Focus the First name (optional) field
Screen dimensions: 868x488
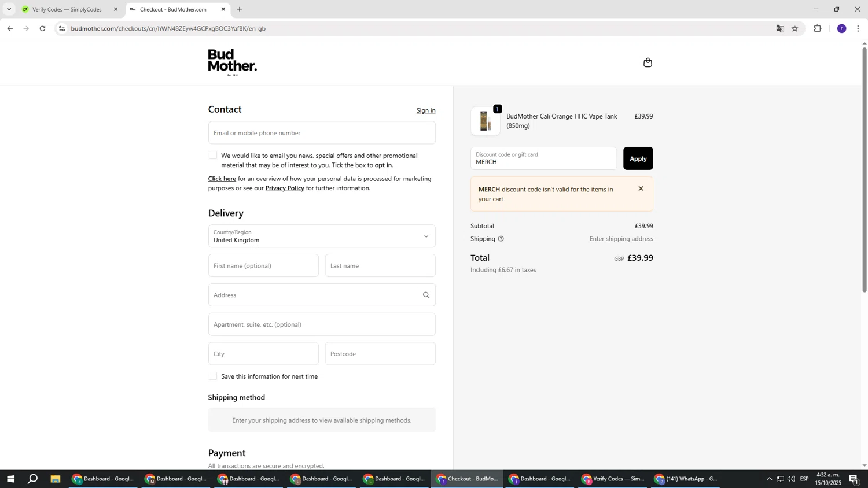coord(263,266)
